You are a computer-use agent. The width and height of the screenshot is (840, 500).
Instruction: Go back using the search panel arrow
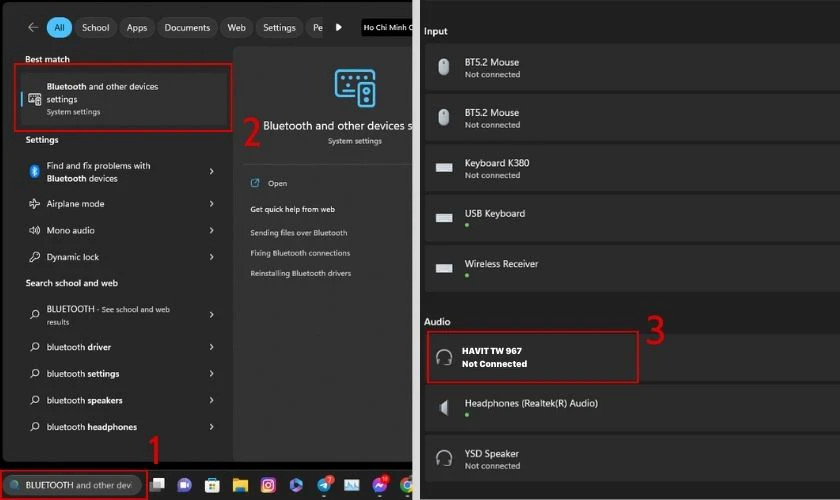tap(33, 28)
